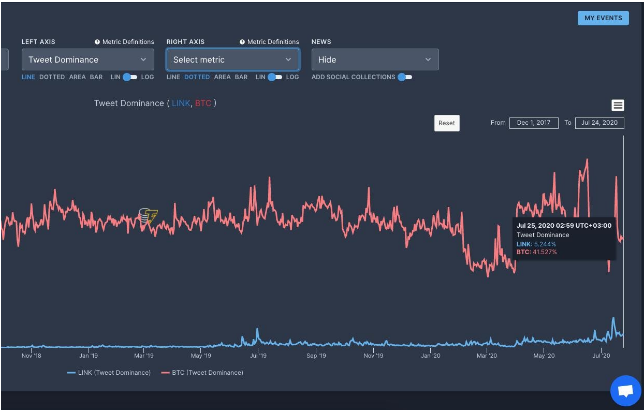Viewport: 644px width, 410px height.
Task: Open the Tweet Dominance left axis dropdown
Action: coord(88,60)
